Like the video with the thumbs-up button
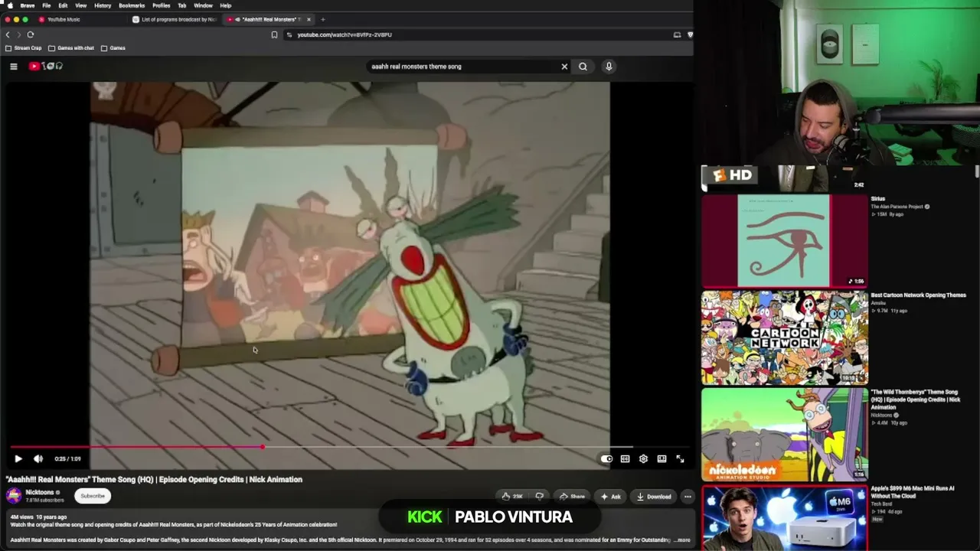 (512, 497)
